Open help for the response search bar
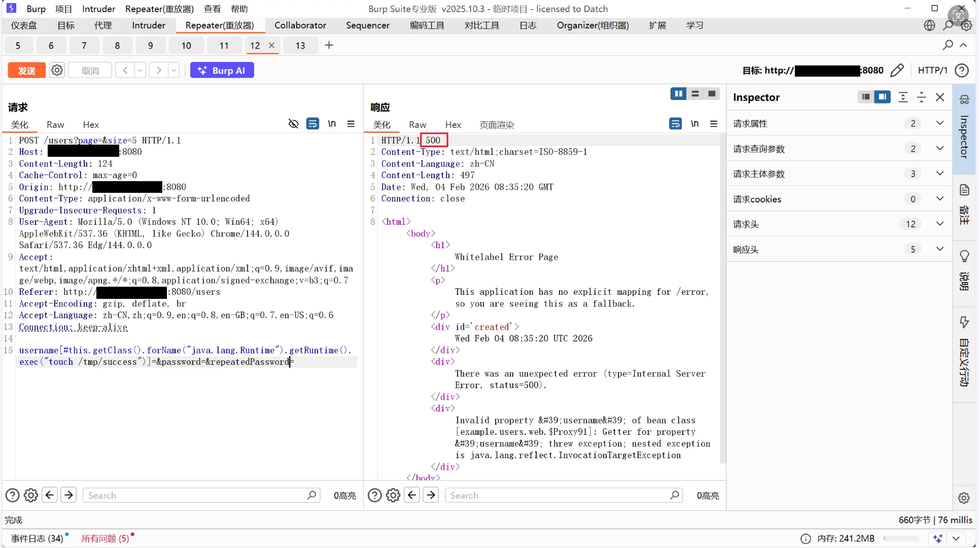The width and height of the screenshot is (980, 548). (374, 495)
